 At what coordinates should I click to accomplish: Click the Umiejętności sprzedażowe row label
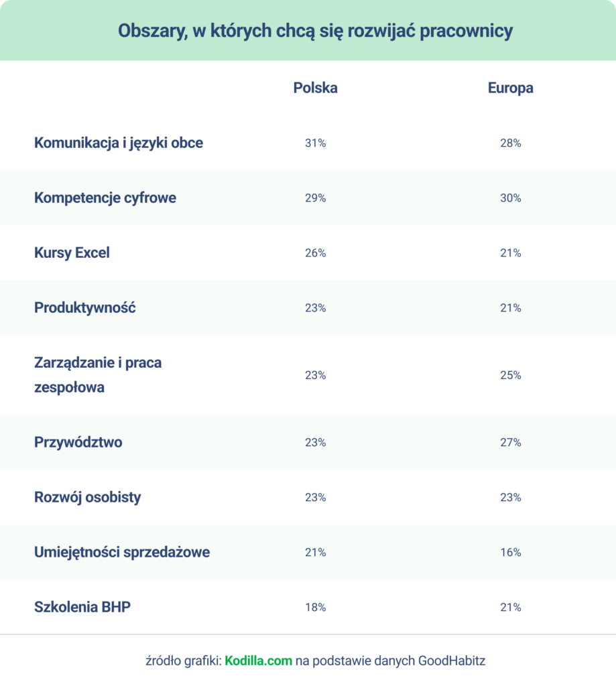[x=122, y=552]
